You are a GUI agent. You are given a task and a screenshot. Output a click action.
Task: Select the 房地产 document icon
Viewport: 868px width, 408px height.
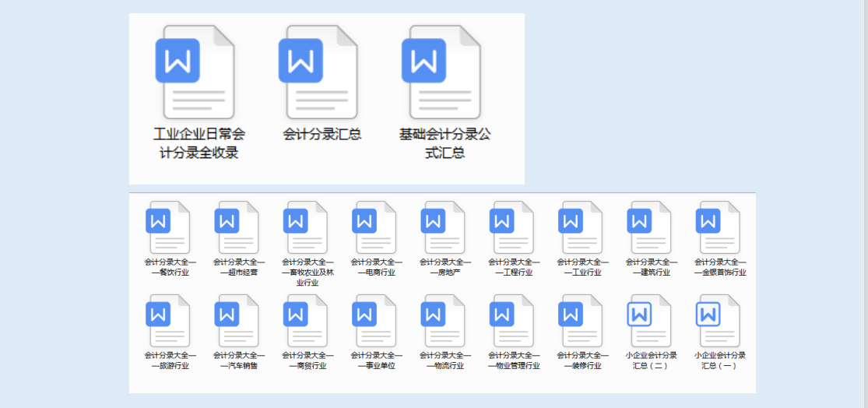(443, 227)
